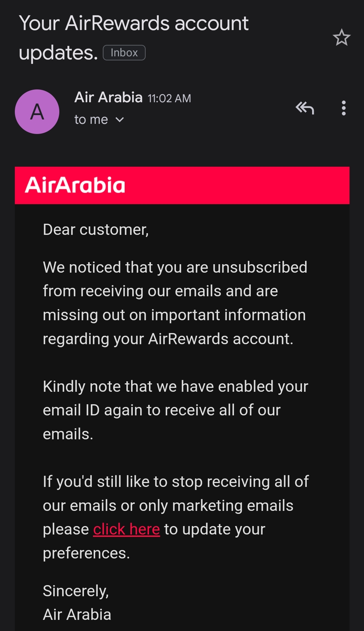364x631 pixels.
Task: Tap paragraph starting 'We noticed that you'
Action: pyautogui.click(x=175, y=303)
